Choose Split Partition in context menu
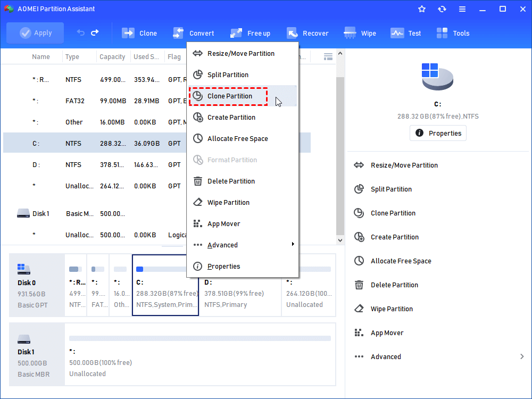The height and width of the screenshot is (399, 532). click(243, 74)
